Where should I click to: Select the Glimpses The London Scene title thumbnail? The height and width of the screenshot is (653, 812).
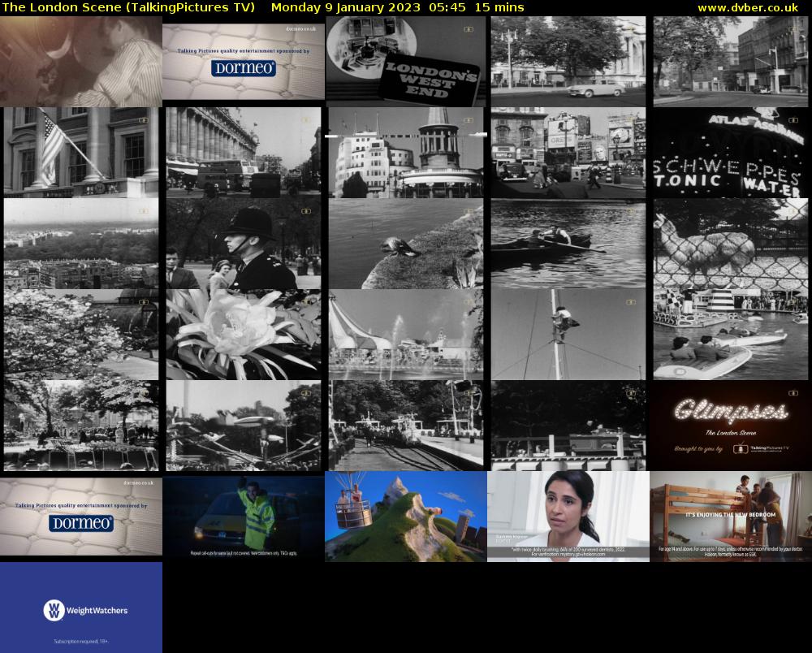tap(730, 425)
